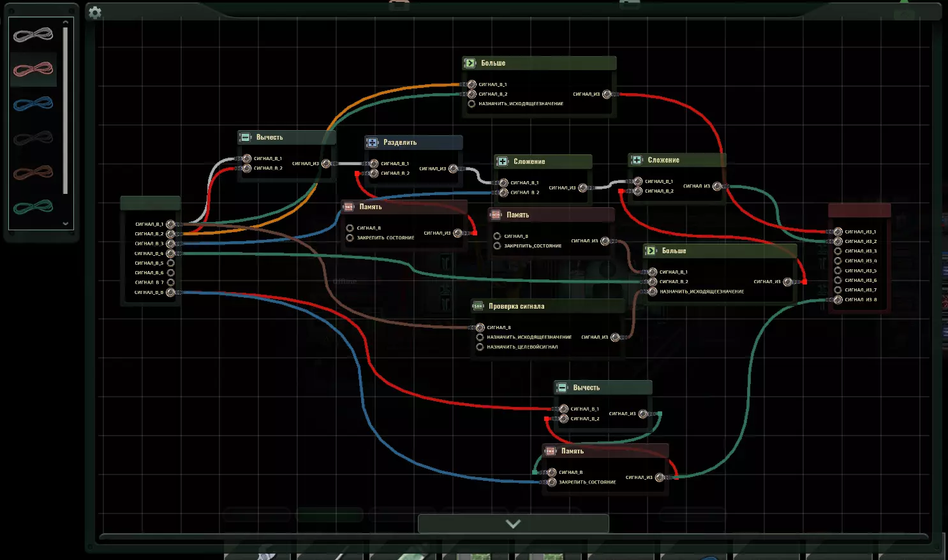Click the divide icon on the Разделить node
948x560 pixels.
373,142
